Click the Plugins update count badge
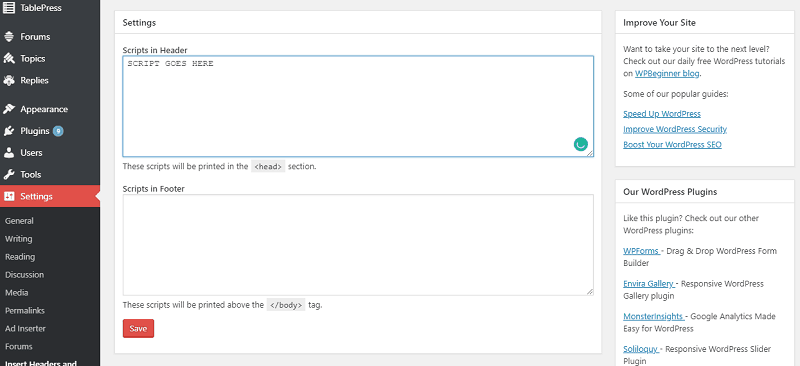 pos(58,131)
